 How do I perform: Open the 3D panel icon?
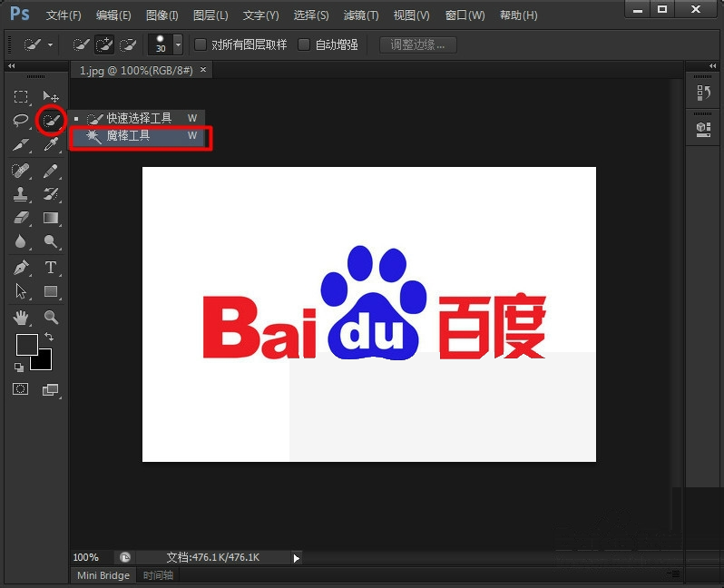(x=703, y=130)
